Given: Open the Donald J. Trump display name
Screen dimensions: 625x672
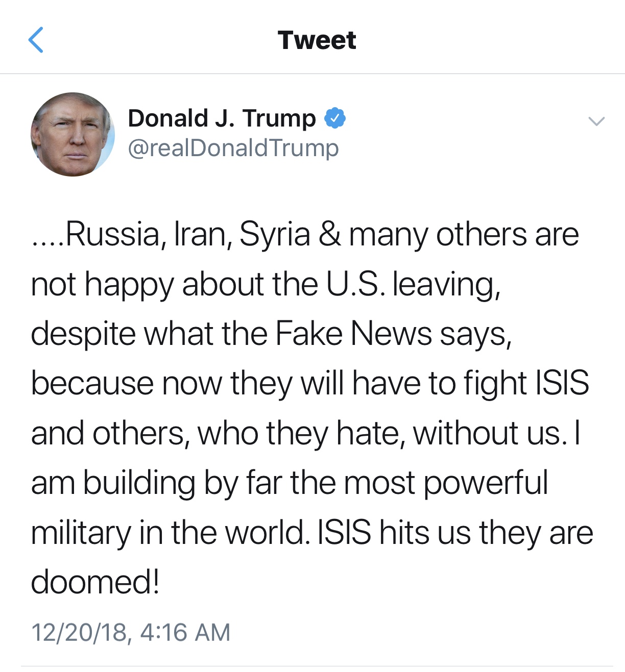Looking at the screenshot, I should click(222, 118).
